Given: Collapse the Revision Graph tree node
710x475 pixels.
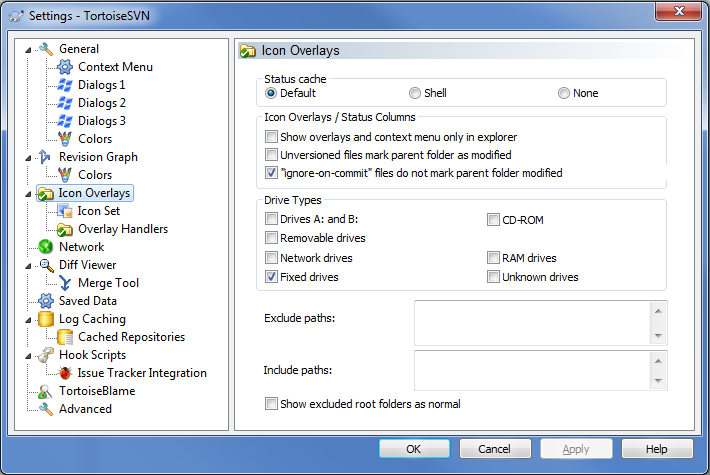Looking at the screenshot, I should [28, 158].
